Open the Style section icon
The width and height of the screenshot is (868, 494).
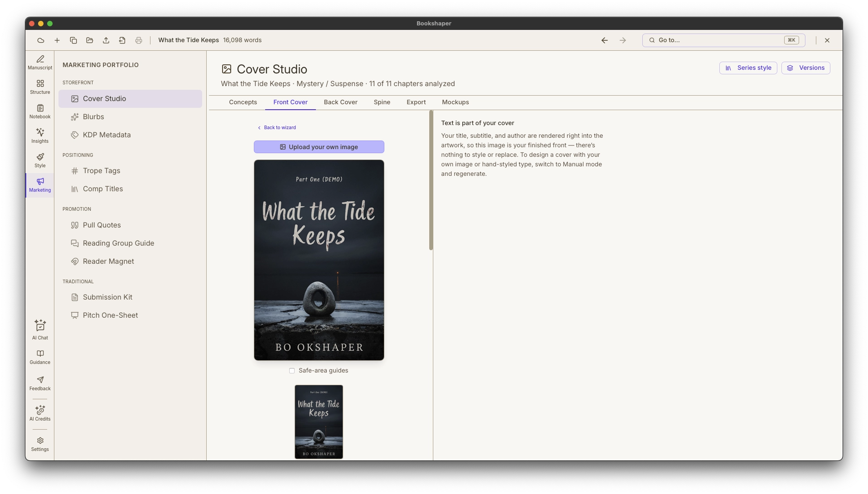[x=40, y=160]
